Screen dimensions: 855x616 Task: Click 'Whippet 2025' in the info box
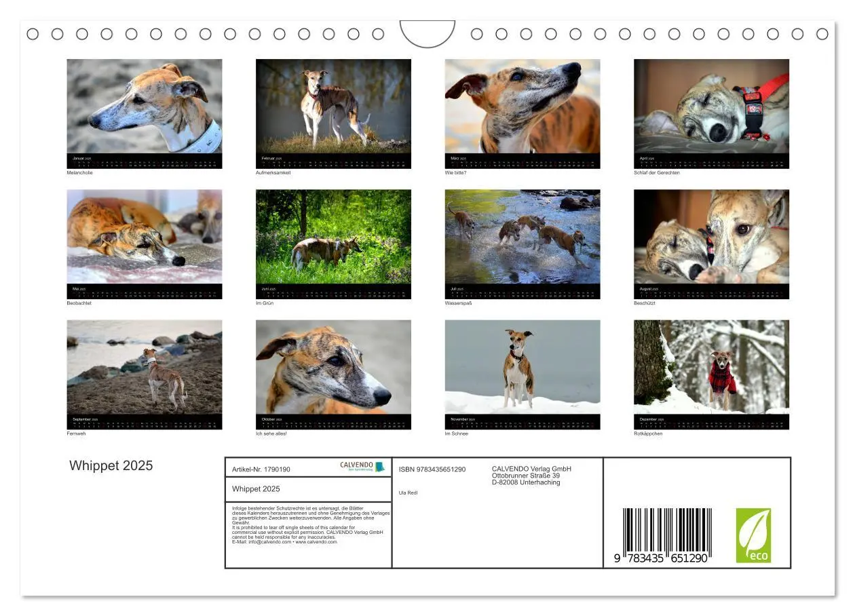coord(256,489)
